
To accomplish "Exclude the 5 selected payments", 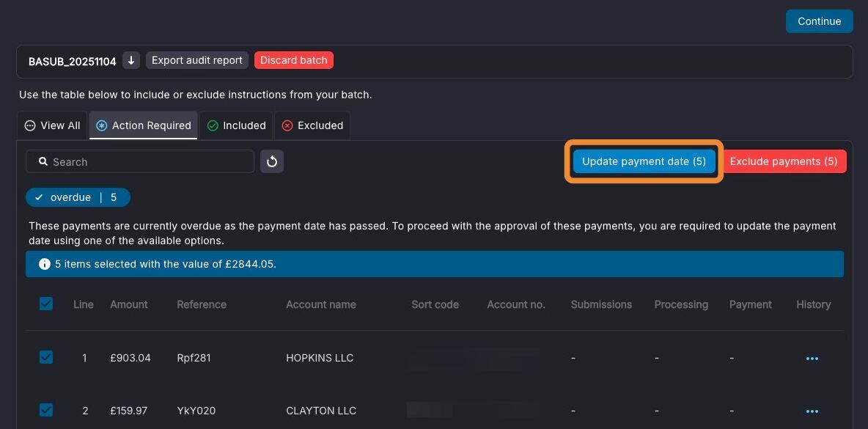I will click(x=783, y=161).
